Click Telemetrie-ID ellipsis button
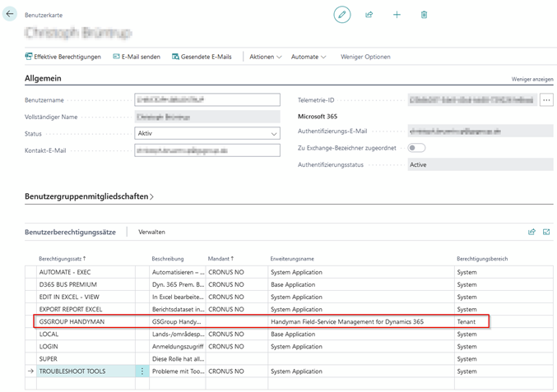 click(546, 100)
